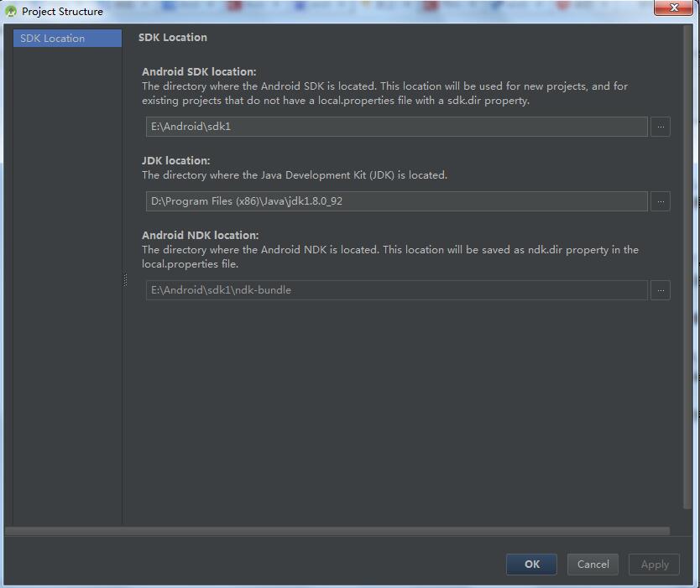Click the horizontal scrollbar at bottom

pyautogui.click(x=337, y=531)
